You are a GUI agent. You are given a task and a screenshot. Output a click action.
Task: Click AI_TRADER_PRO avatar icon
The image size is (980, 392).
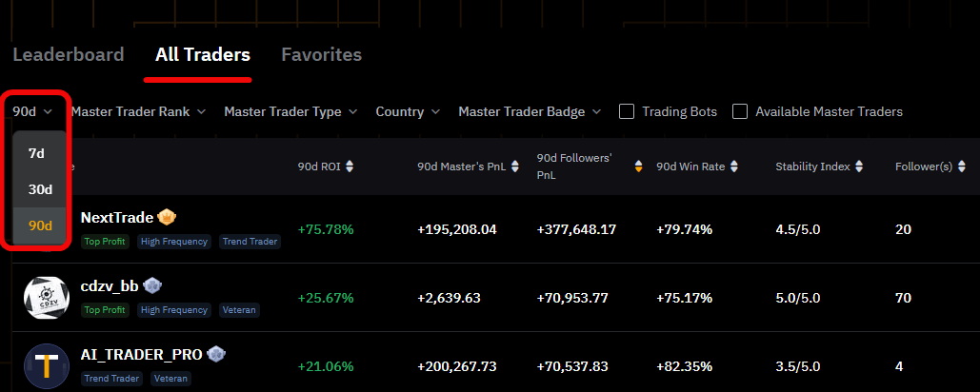(x=47, y=366)
